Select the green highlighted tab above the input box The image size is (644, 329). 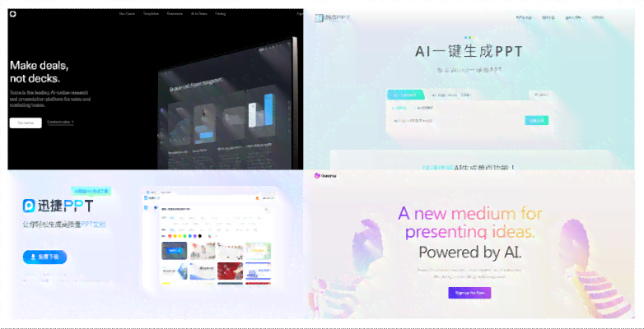[405, 95]
